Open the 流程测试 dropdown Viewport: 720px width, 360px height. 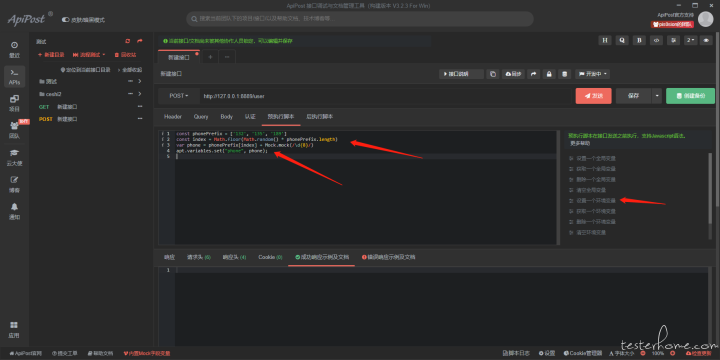pyautogui.click(x=89, y=55)
